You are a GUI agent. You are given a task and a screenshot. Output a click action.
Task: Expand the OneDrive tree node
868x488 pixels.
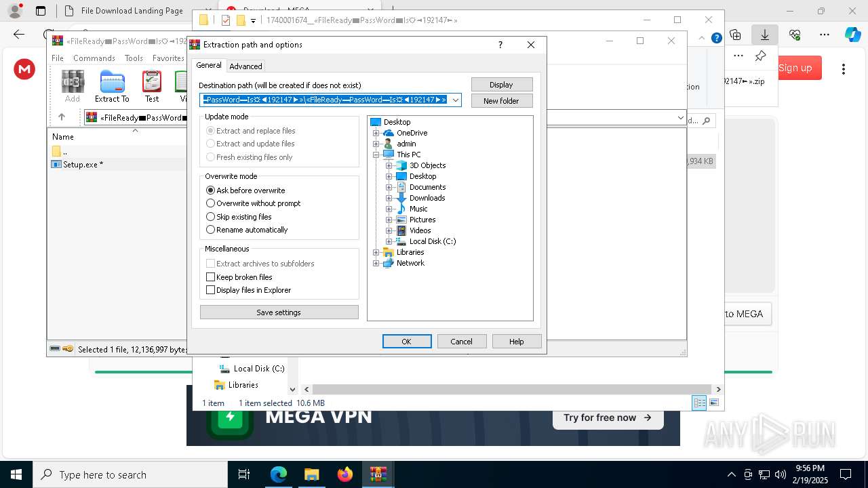click(x=376, y=133)
